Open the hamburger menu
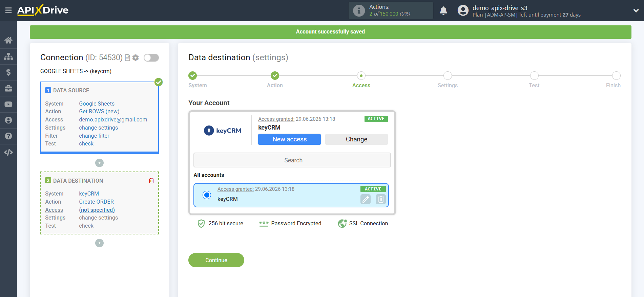The width and height of the screenshot is (644, 297). point(8,10)
